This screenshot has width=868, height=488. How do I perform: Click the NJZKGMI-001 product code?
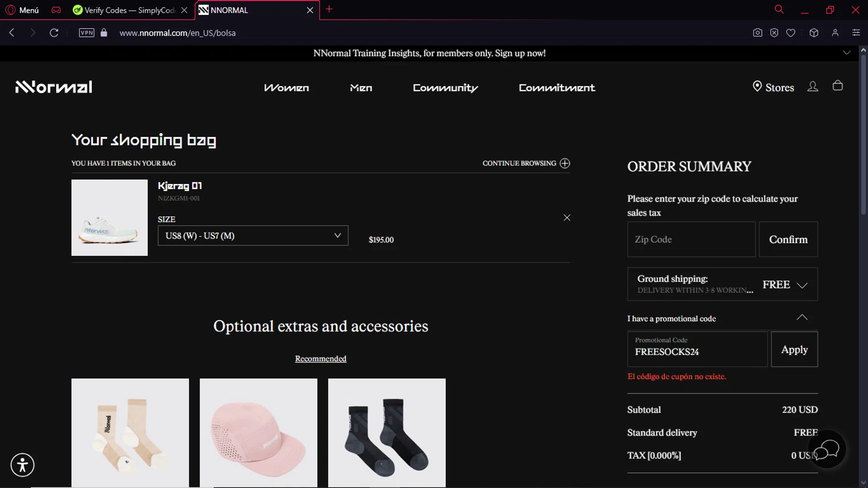(179, 199)
